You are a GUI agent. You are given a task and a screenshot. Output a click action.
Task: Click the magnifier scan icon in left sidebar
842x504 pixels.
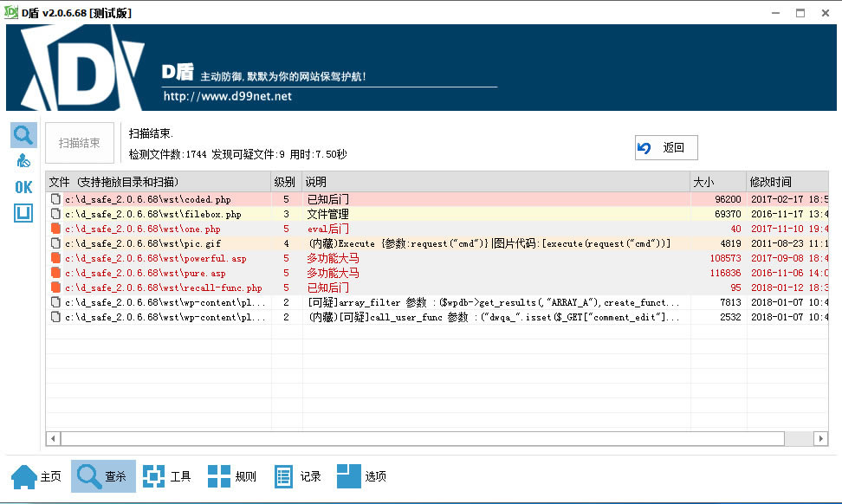click(23, 135)
